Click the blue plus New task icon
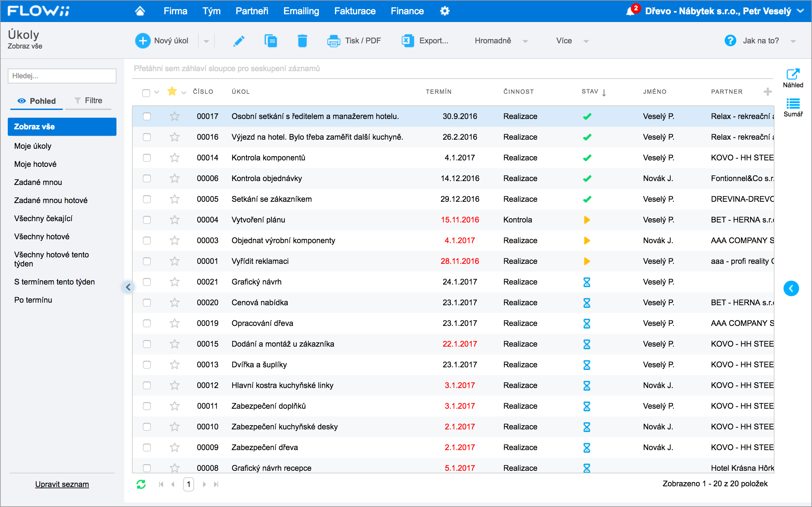This screenshot has width=812, height=507. pyautogui.click(x=143, y=41)
